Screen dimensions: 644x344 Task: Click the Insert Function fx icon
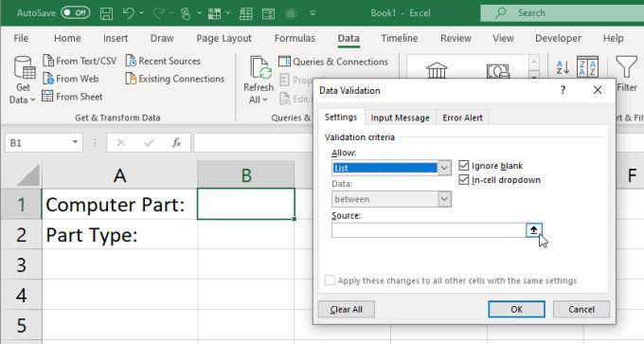click(176, 142)
